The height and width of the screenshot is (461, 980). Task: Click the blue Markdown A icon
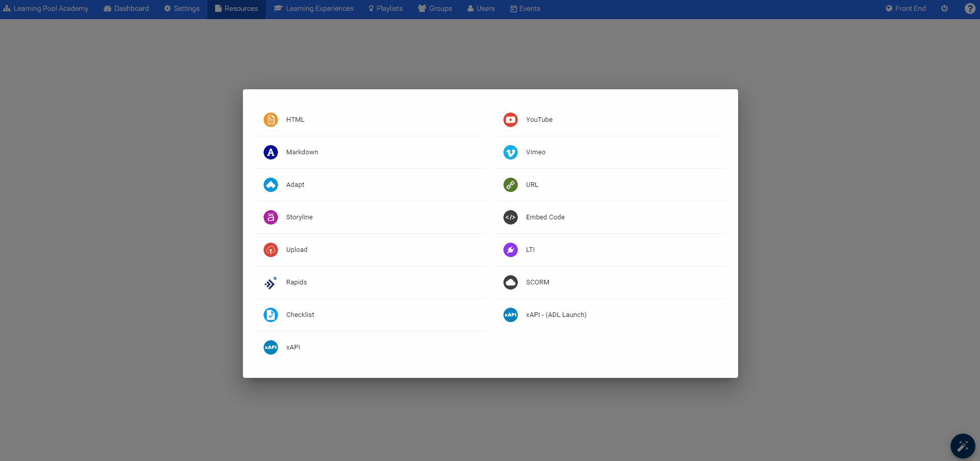tap(271, 152)
